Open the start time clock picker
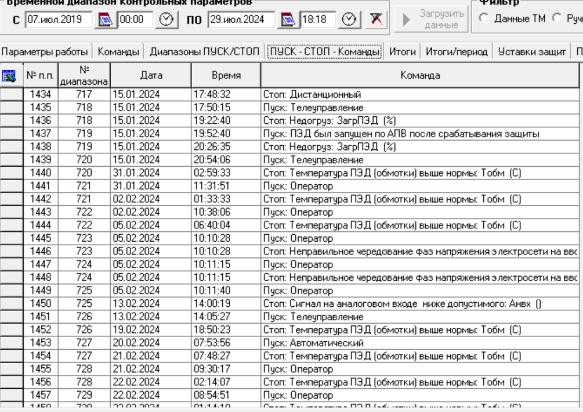The width and height of the screenshot is (583, 412). [x=166, y=19]
